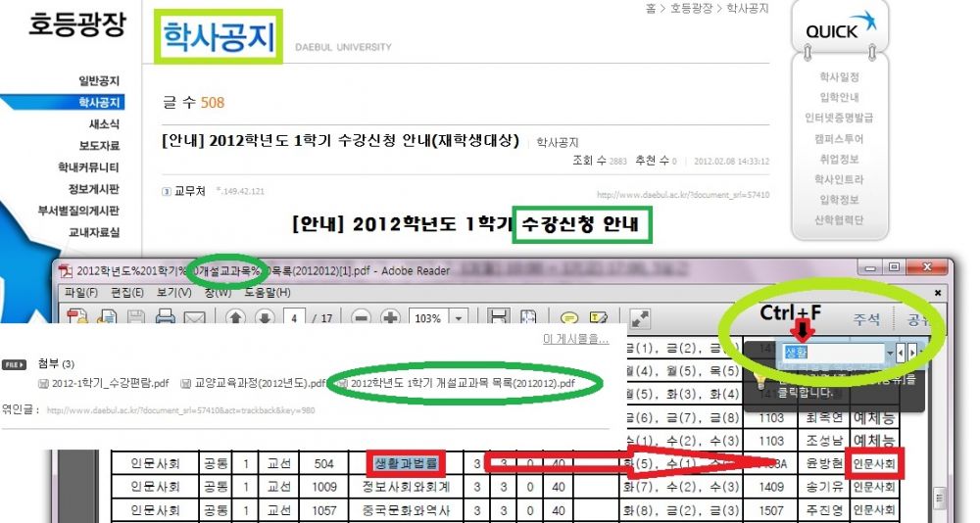Select the highlight text tool

tap(598, 317)
